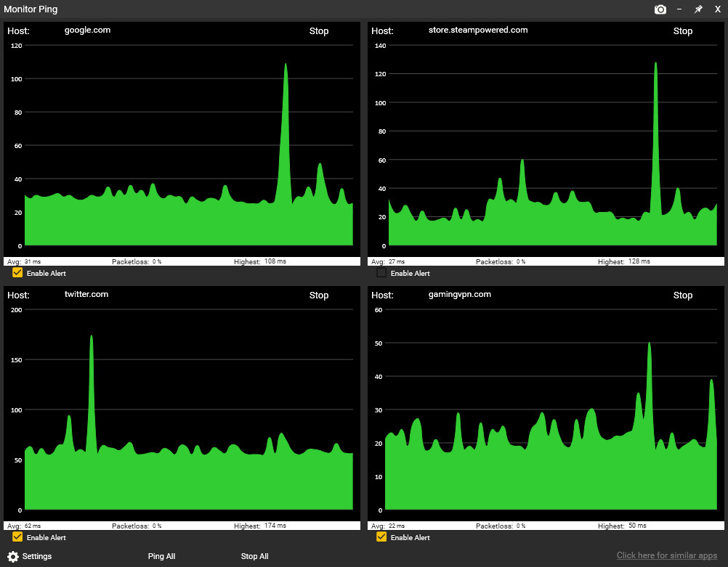Take a screenshot with the camera icon

click(x=660, y=9)
